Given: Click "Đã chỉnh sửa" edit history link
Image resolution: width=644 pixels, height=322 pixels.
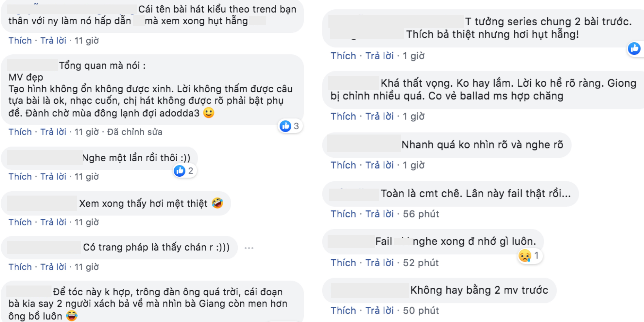Looking at the screenshot, I should (x=135, y=132).
